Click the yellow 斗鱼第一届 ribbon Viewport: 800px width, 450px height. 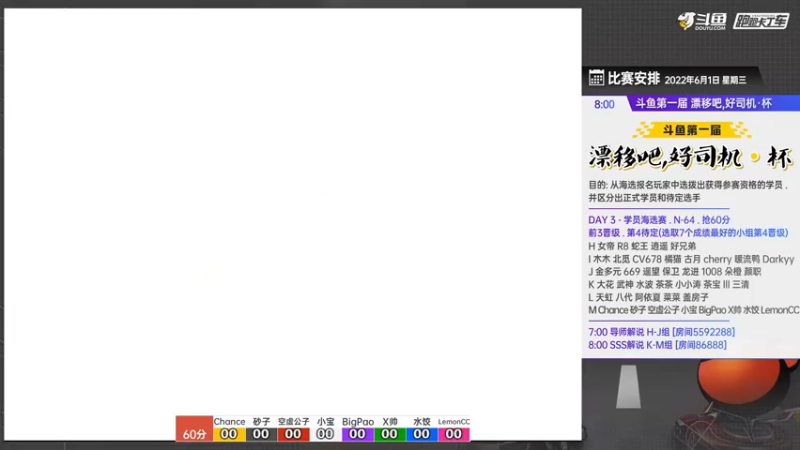[x=691, y=130]
